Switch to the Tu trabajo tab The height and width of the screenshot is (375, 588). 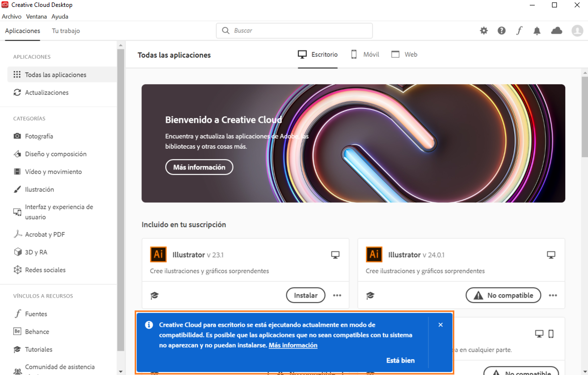click(x=65, y=31)
